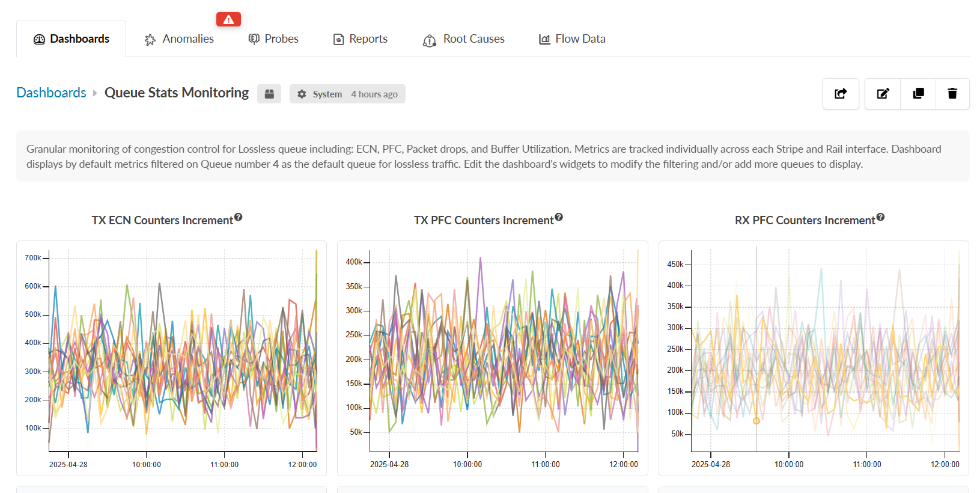Screen dimensions: 980x493
Task: Click the Dashboards breadcrumb link
Action: coord(51,93)
